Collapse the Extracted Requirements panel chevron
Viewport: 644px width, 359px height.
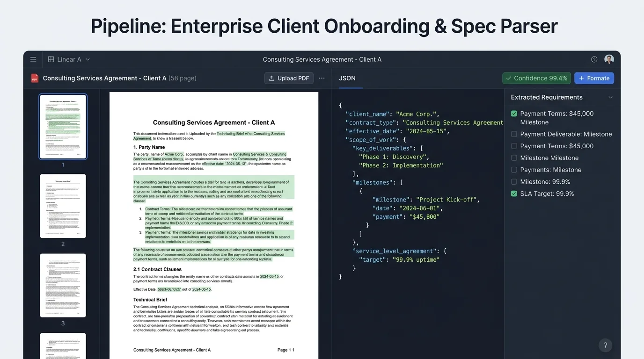click(610, 97)
